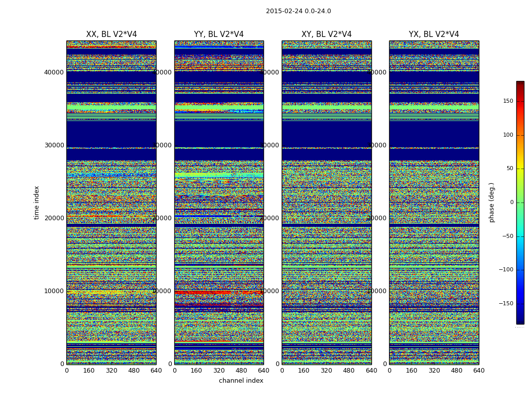This screenshot has width=532, height=405.
Task: Click the YX panel x-tick label 160
Action: tap(411, 371)
